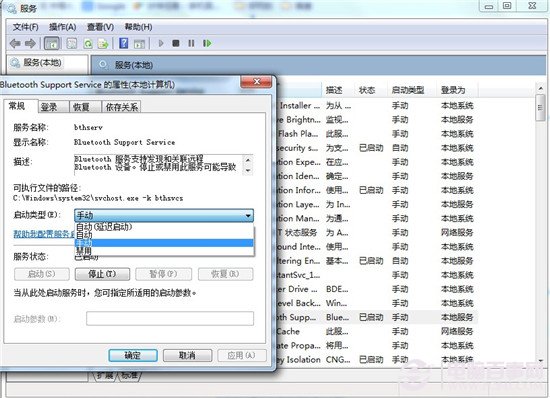Click the 启动(S) button
The image size is (550, 398).
pyautogui.click(x=42, y=274)
